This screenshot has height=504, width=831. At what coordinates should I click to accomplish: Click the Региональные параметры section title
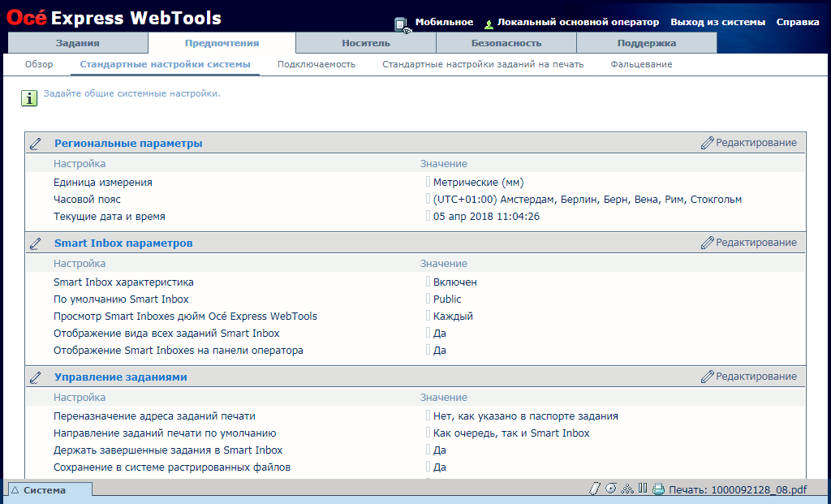(128, 143)
